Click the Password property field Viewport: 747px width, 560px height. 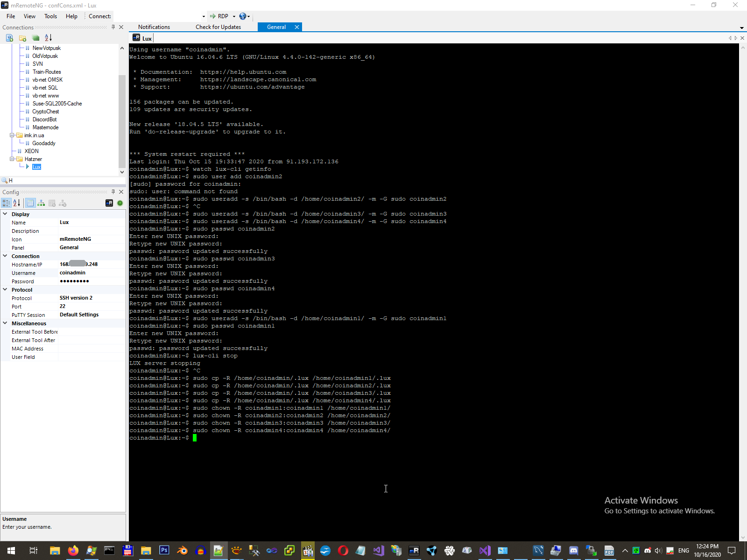coord(92,281)
